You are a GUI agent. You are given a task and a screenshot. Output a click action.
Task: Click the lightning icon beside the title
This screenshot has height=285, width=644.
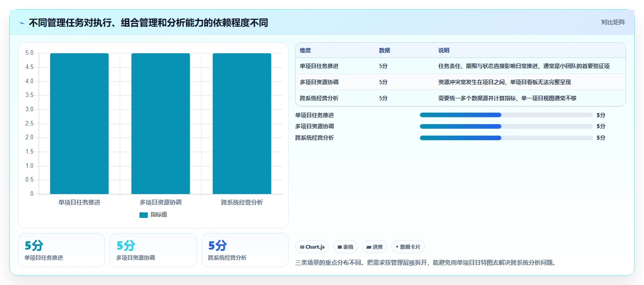tap(22, 23)
